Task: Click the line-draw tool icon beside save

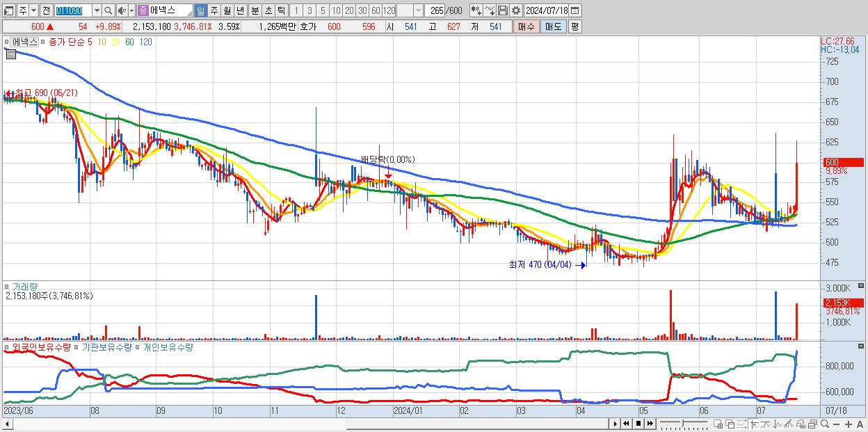Action: click(490, 10)
